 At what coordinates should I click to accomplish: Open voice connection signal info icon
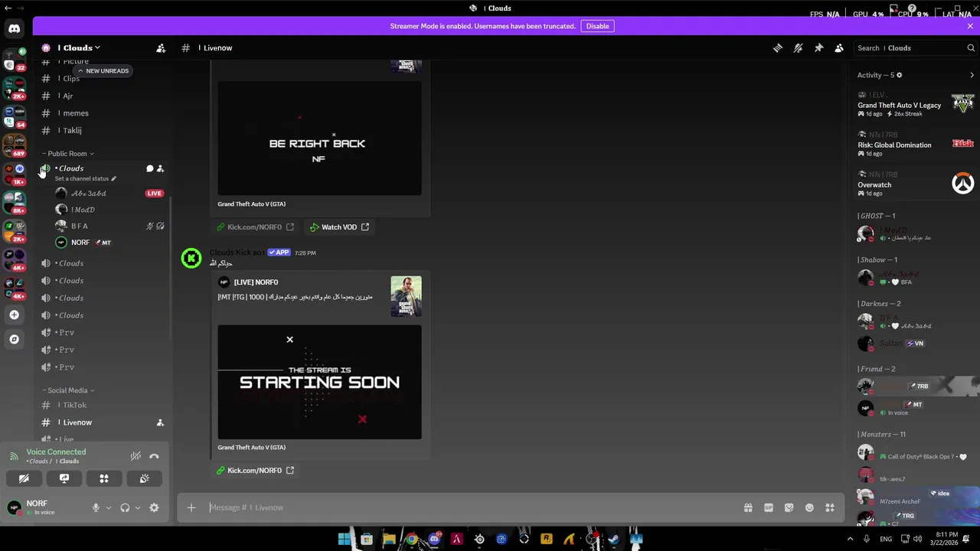[14, 456]
